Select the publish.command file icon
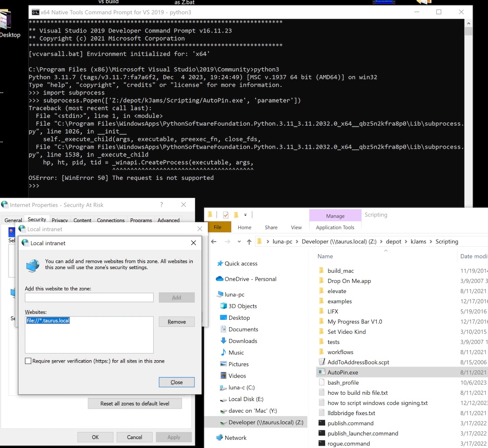The image size is (488, 448). [x=322, y=423]
